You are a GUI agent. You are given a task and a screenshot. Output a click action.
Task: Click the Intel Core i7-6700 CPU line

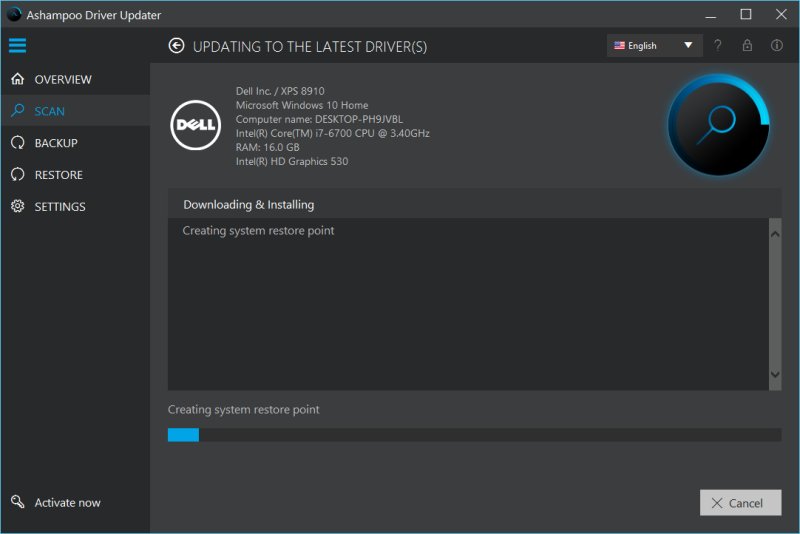(332, 133)
